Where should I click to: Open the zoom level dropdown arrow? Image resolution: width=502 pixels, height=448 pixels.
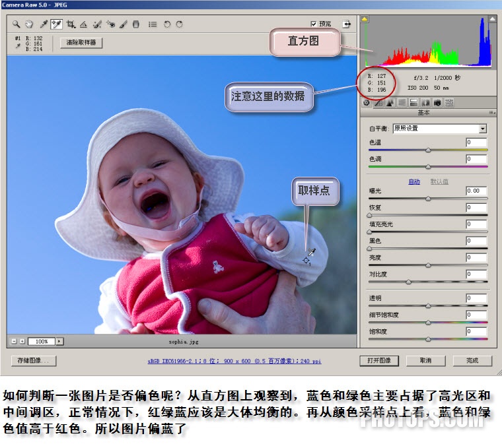click(59, 341)
